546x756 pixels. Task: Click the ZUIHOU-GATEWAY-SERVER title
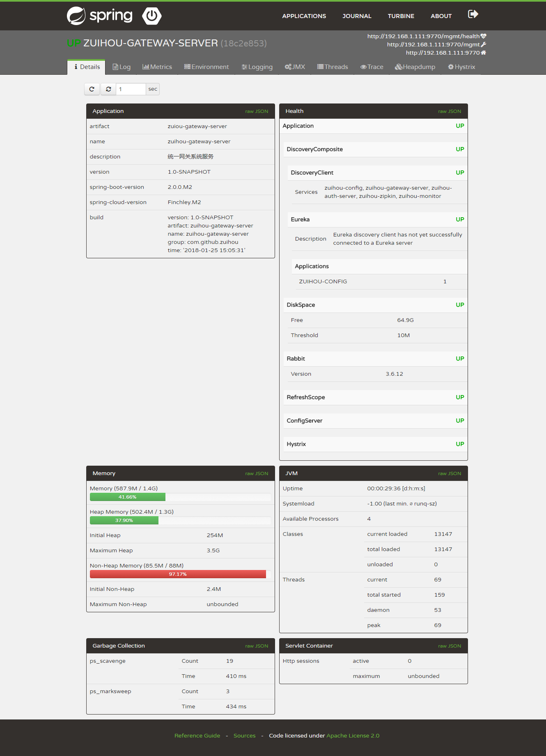click(x=151, y=43)
